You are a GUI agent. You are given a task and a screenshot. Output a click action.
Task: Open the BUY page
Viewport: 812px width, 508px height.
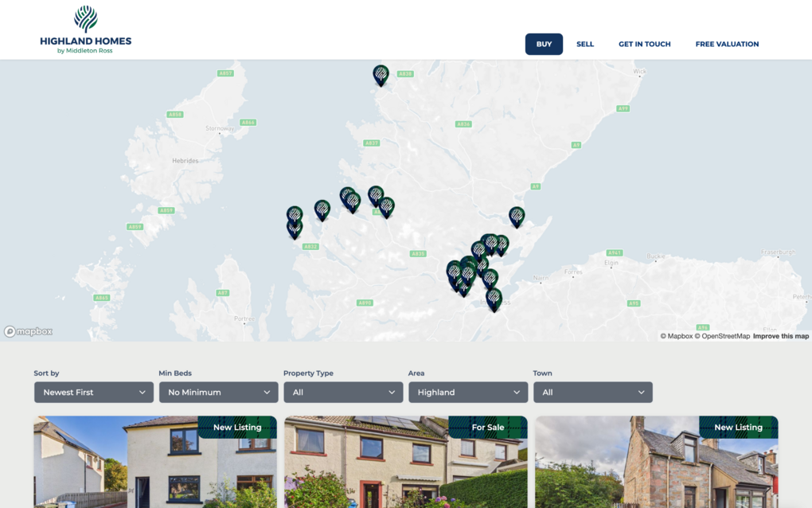pyautogui.click(x=544, y=44)
